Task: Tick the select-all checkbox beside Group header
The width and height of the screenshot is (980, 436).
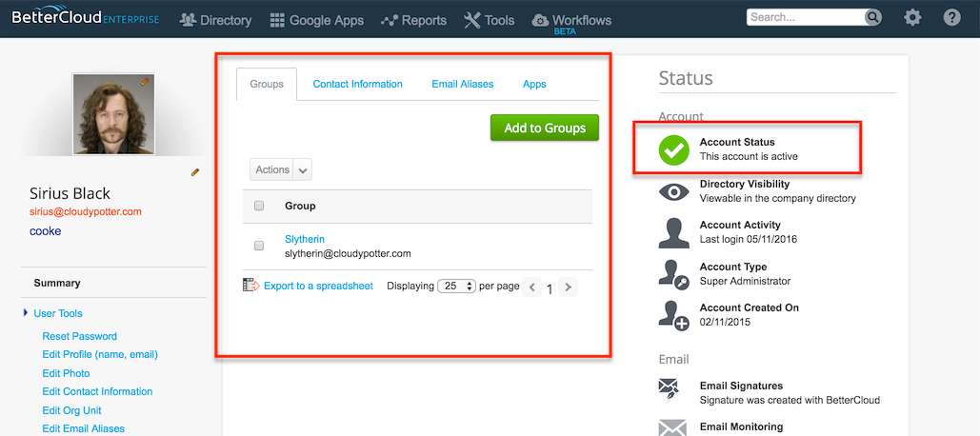Action: point(259,206)
